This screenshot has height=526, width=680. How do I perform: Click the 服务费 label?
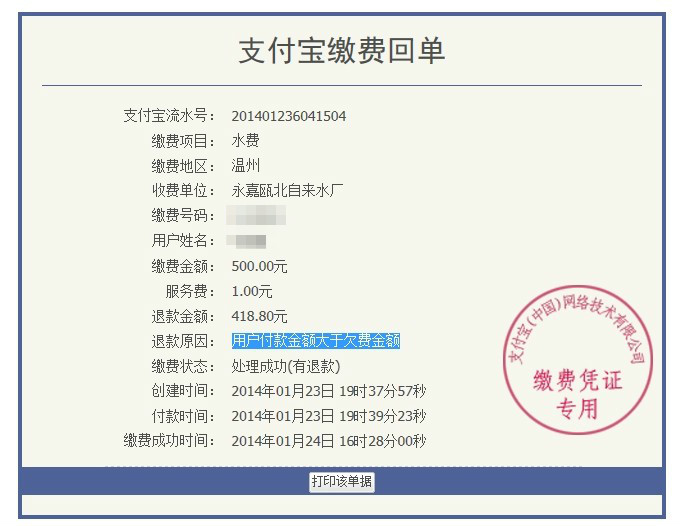(x=190, y=291)
